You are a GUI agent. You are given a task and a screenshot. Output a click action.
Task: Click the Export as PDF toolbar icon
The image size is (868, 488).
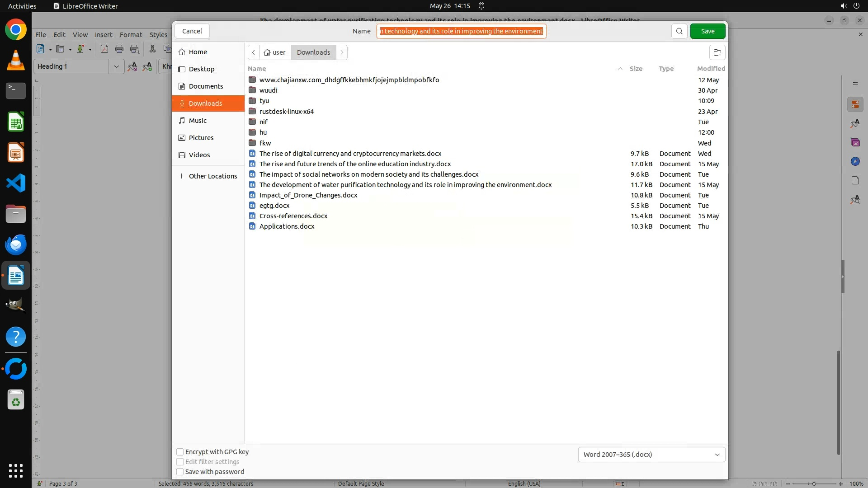click(x=104, y=49)
